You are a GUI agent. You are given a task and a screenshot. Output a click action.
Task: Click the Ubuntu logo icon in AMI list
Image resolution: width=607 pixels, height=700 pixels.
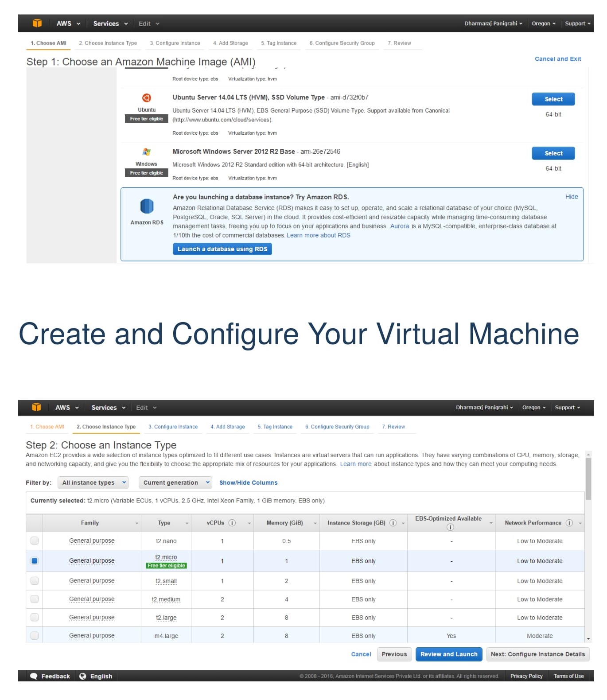pos(147,98)
